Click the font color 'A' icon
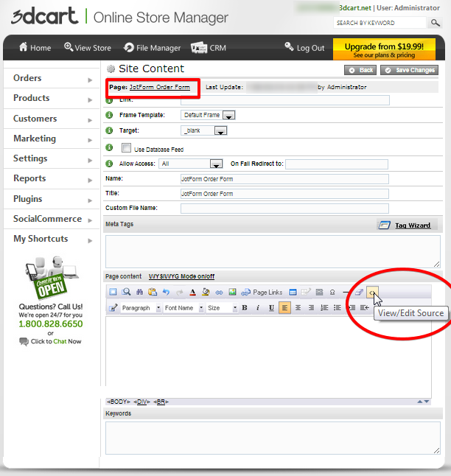Image resolution: width=451 pixels, height=476 pixels. [192, 293]
